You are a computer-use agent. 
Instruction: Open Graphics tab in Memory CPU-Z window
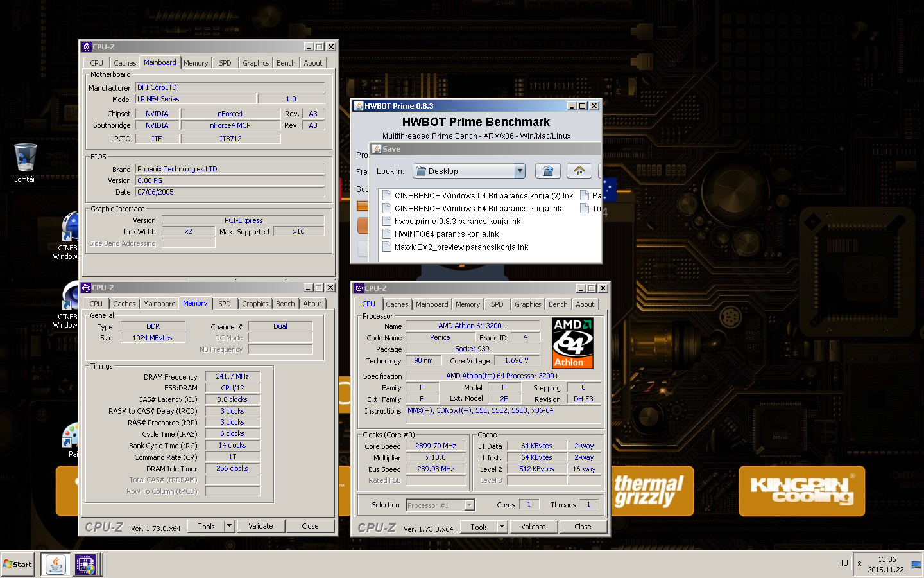255,304
